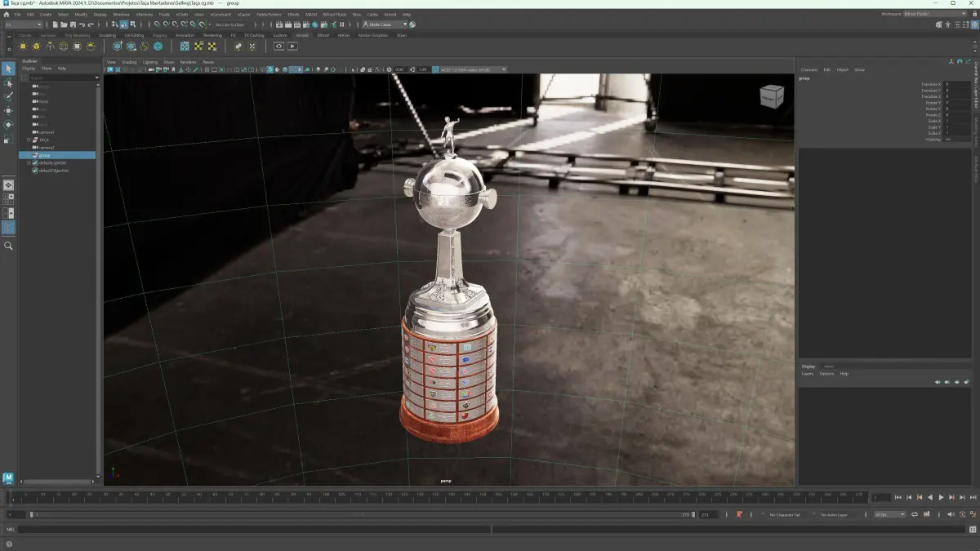This screenshot has height=551, width=980.
Task: Click Play forwards button on timeline
Action: point(941,497)
